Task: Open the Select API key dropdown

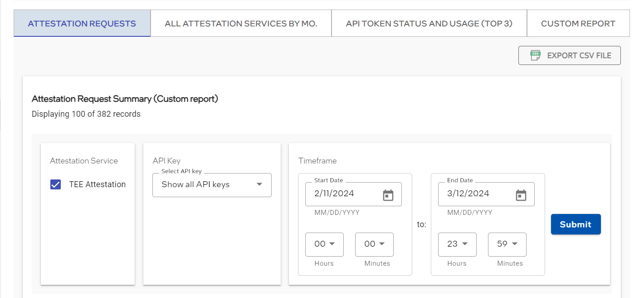Action: coord(212,184)
